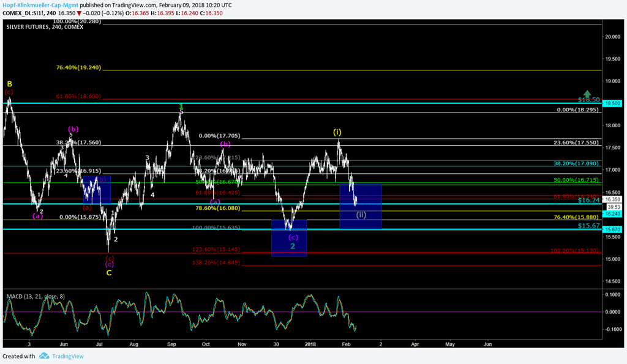
Task: Click the 18.500 cyan price axis label
Action: point(614,104)
